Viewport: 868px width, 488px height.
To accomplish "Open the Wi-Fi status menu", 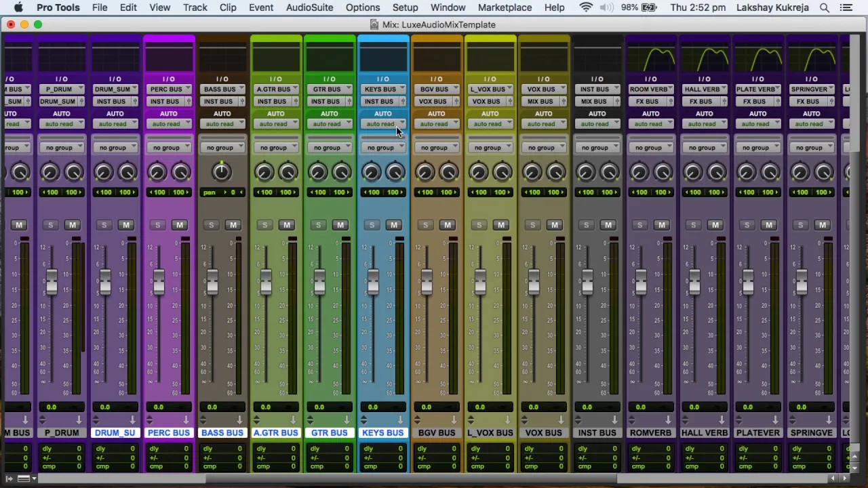I will point(586,7).
